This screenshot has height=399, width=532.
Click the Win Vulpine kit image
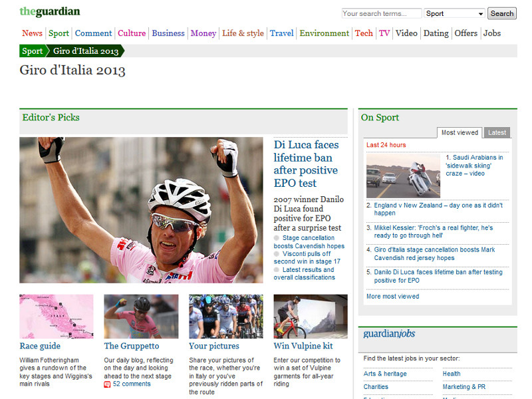(x=310, y=317)
